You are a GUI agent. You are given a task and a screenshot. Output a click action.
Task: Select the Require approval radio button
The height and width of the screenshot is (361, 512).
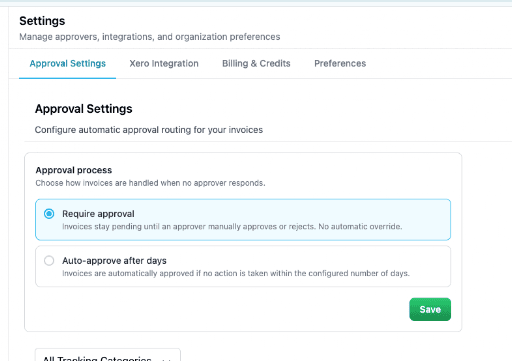[x=49, y=214]
